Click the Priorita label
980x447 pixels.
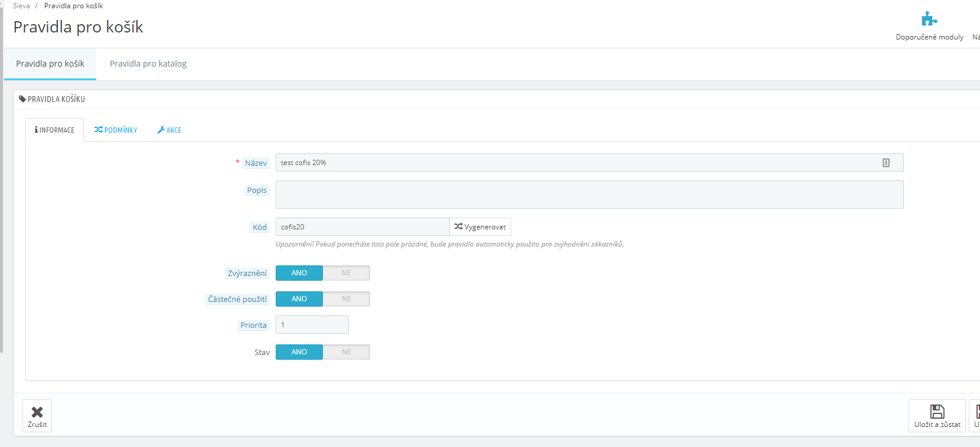[253, 326]
